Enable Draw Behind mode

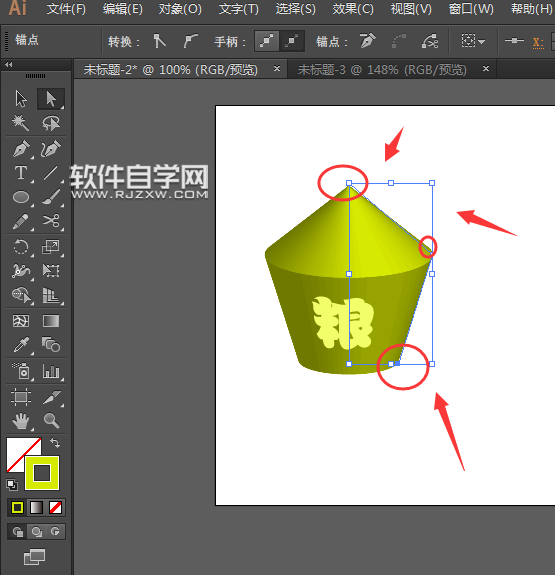[36, 531]
